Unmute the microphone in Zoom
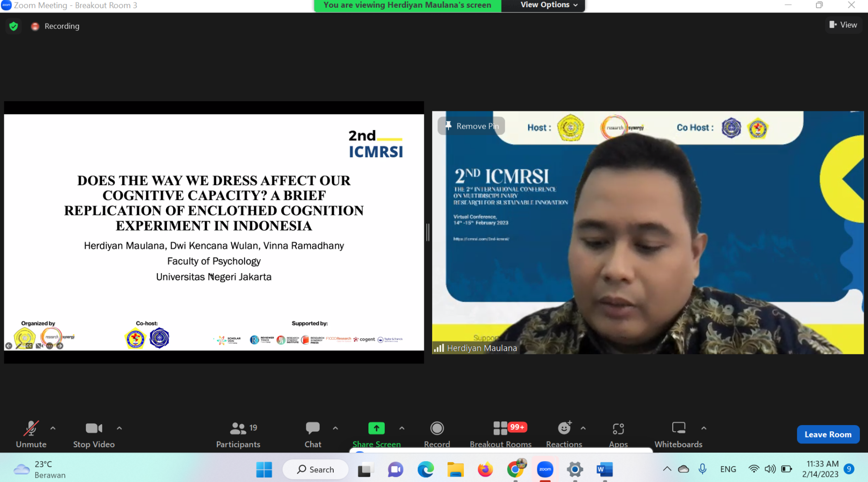868x482 pixels. 31,435
